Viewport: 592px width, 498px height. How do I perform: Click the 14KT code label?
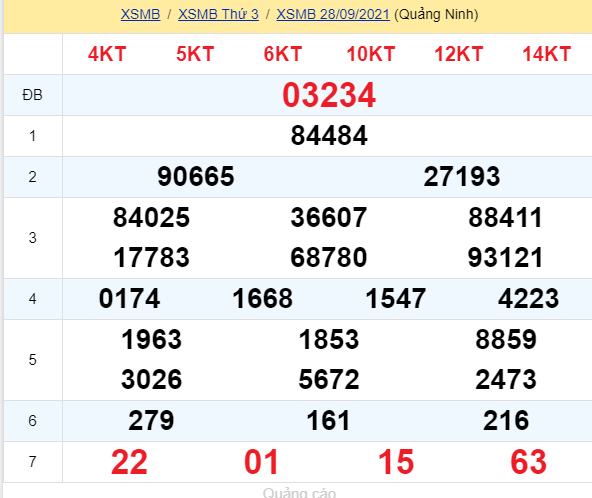point(546,54)
